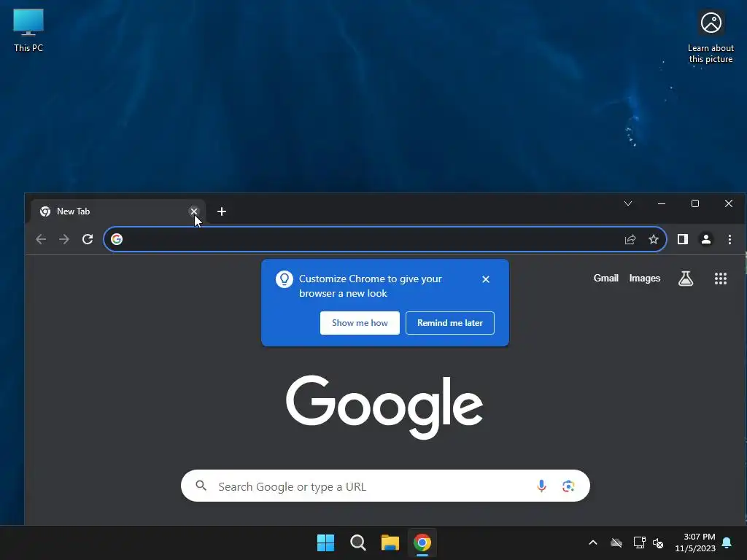Go forward with the forward arrow

64,239
